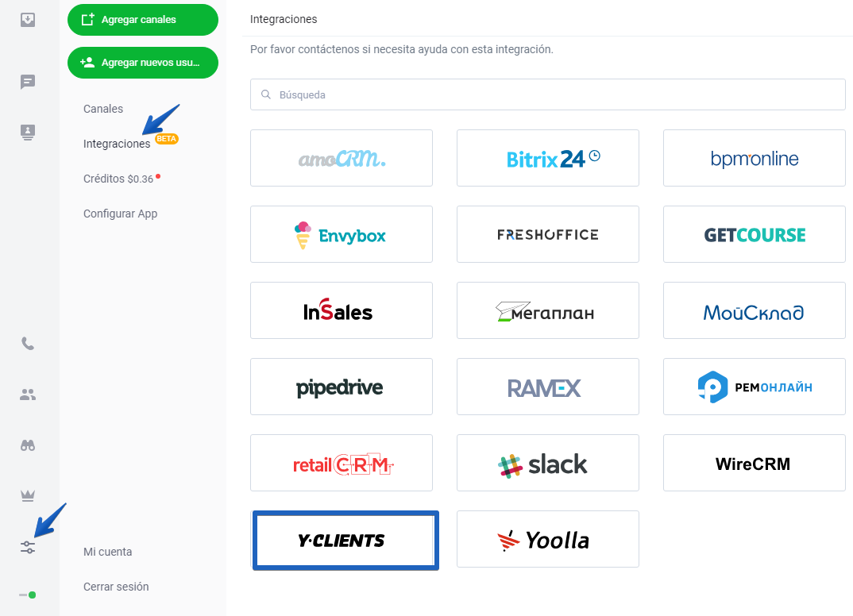Toggle the online status switch
Viewport: 853px width, 616px height.
(x=28, y=595)
